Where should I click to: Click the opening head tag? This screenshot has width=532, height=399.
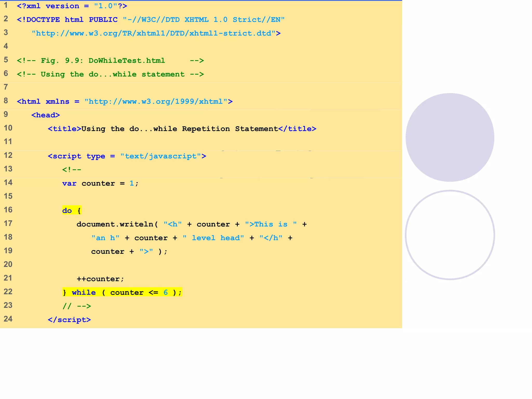(46, 115)
